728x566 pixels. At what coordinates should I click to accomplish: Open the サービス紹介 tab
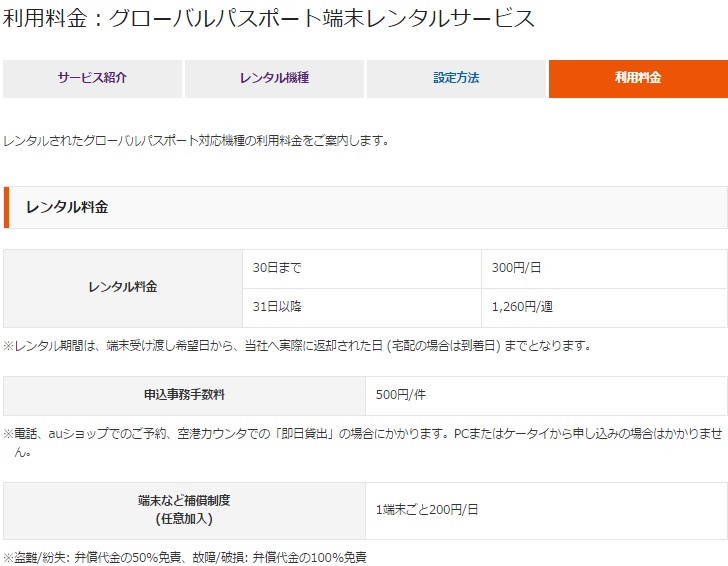92,78
